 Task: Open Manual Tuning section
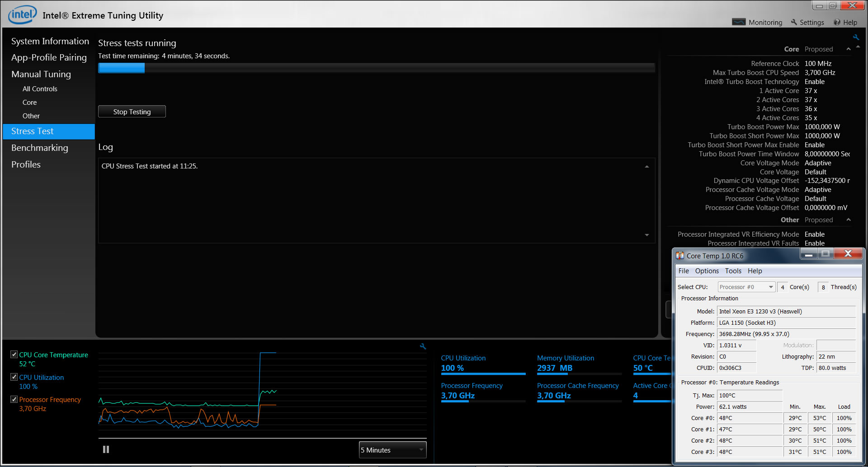pyautogui.click(x=41, y=74)
